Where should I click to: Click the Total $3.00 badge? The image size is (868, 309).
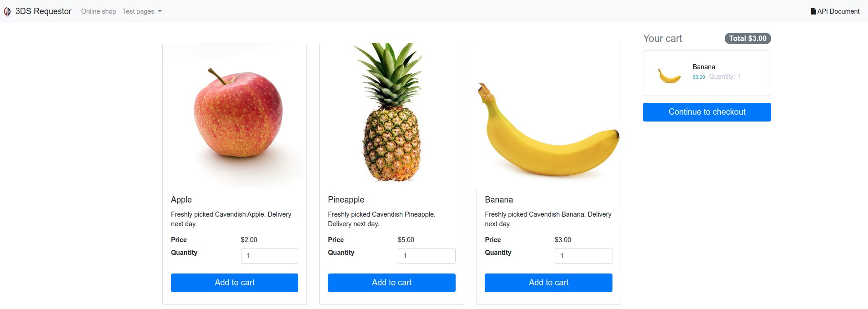click(748, 39)
